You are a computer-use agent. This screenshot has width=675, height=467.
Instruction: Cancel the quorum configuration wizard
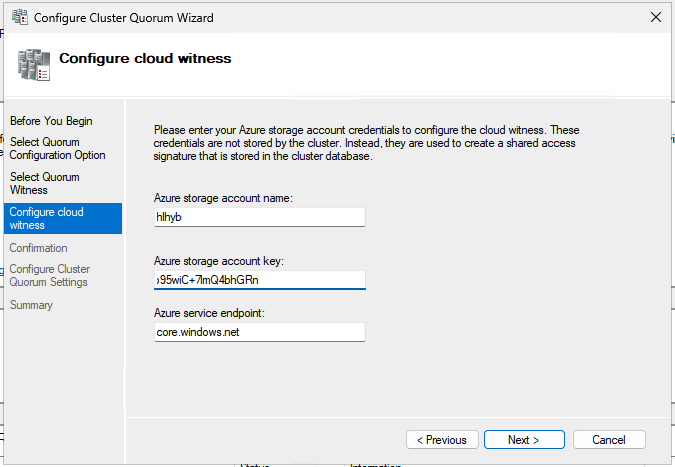[609, 440]
